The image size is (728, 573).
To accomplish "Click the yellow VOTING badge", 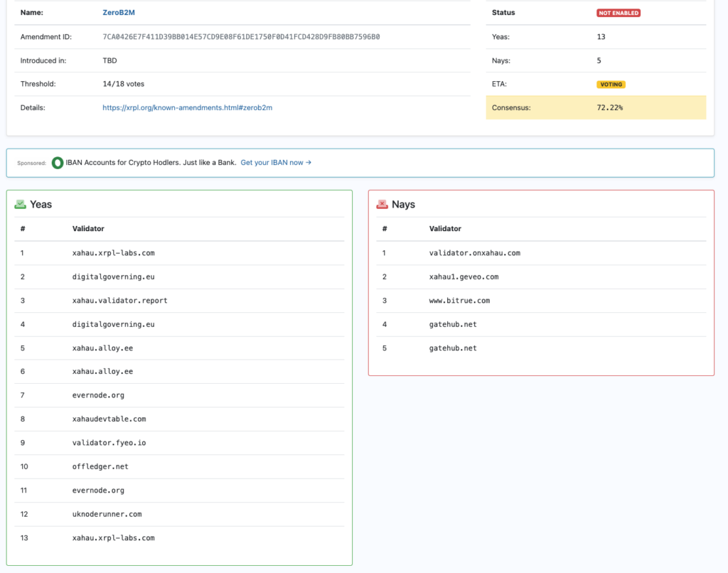I will [611, 85].
